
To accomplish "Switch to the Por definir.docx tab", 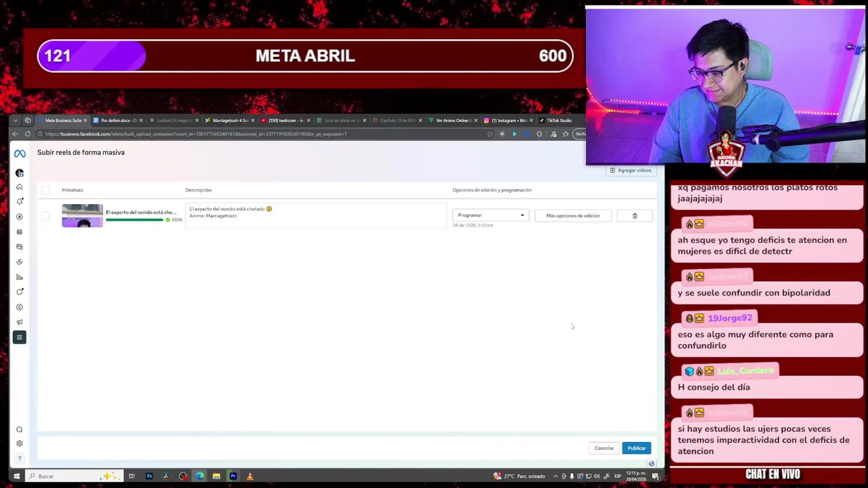I will (x=118, y=120).
